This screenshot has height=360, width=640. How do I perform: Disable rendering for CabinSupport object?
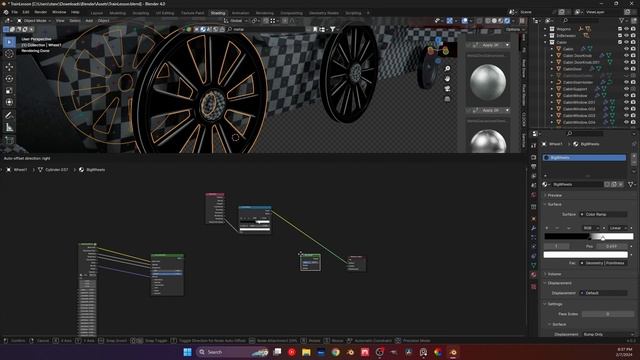coord(633,89)
